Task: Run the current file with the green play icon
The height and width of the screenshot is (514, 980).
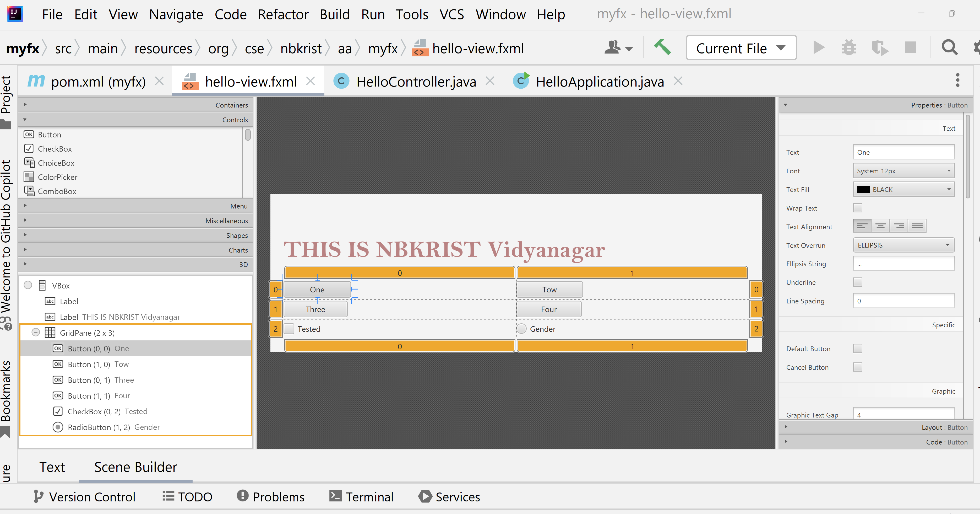Action: pos(819,47)
